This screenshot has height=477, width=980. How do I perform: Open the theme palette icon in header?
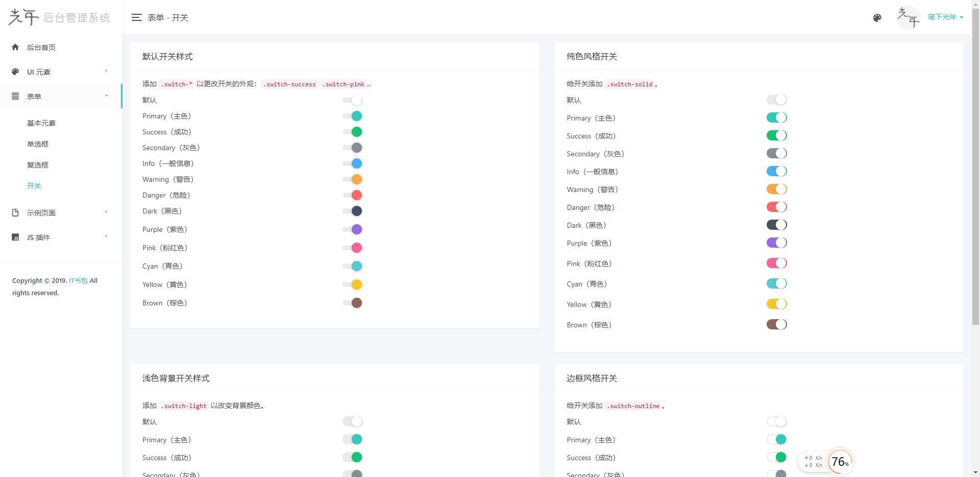point(877,18)
